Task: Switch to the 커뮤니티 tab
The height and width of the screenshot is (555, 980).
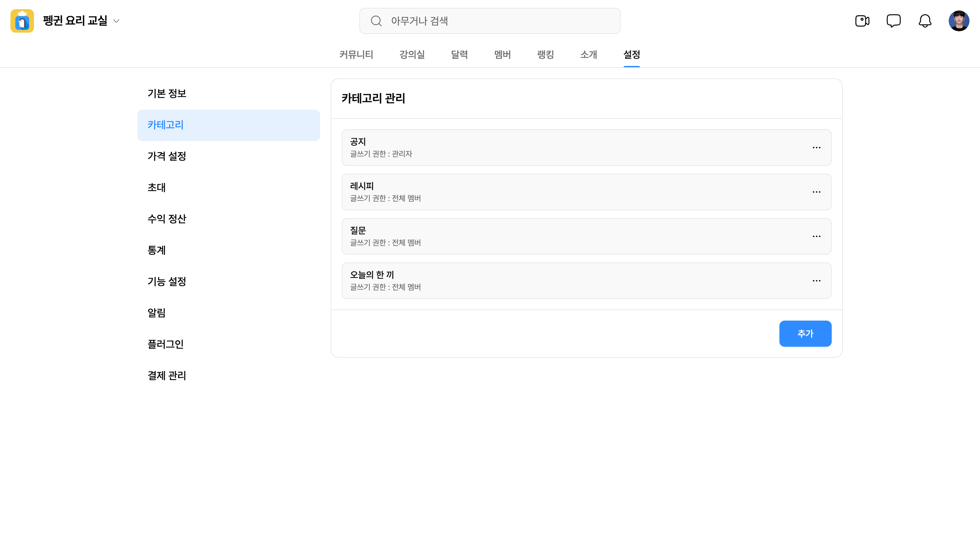Action: [356, 55]
